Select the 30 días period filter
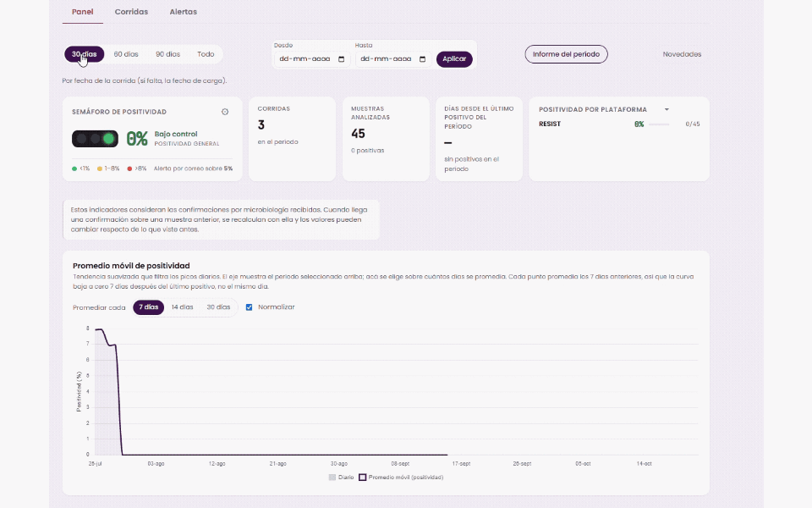This screenshot has height=508, width=812. (84, 54)
